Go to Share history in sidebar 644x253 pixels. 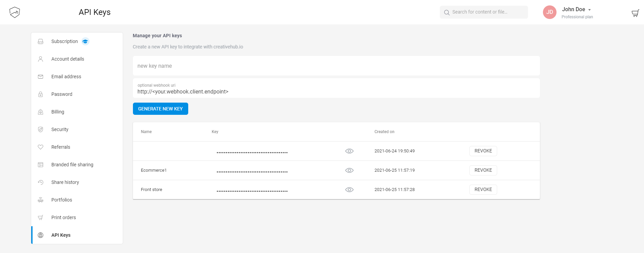(x=65, y=182)
